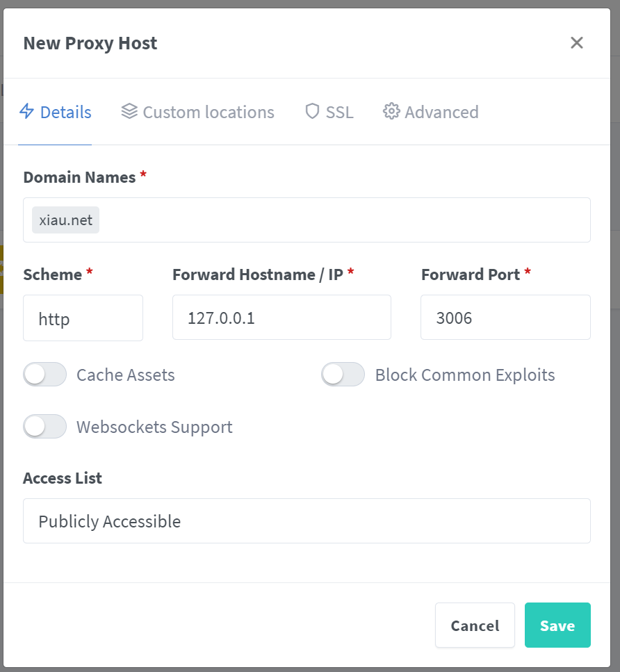Click the layers icon for Custom locations
Image resolution: width=620 pixels, height=672 pixels.
[x=129, y=112]
